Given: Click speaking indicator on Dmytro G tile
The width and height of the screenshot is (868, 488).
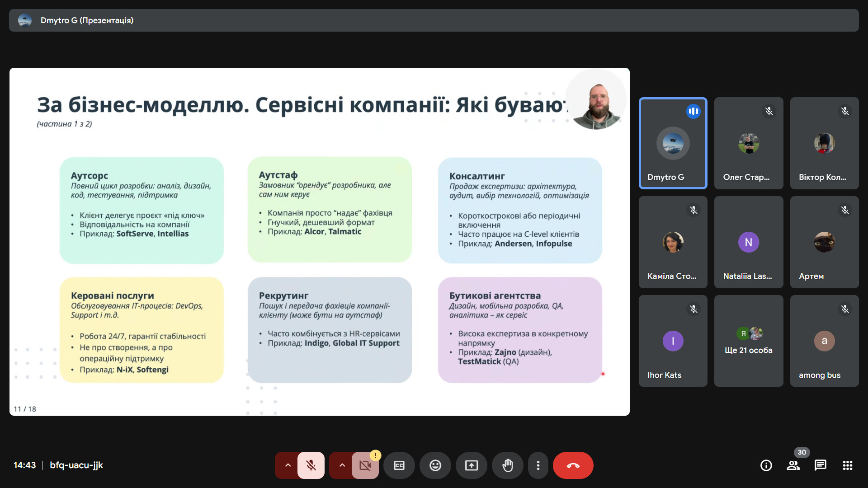Looking at the screenshot, I should tap(693, 111).
